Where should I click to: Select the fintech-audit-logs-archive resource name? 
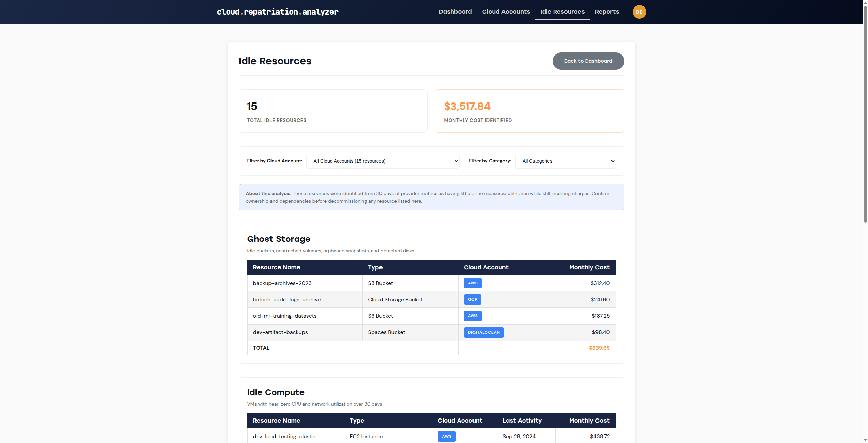pos(286,300)
